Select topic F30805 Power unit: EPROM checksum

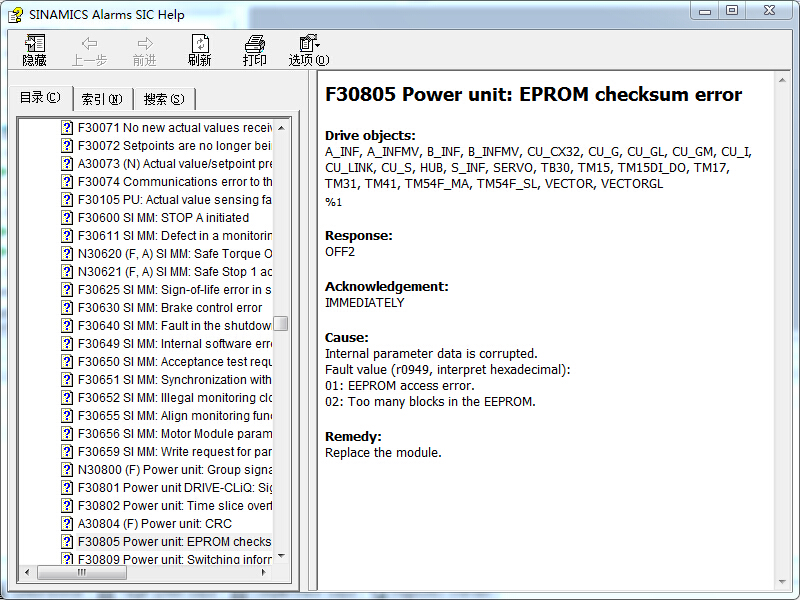pos(174,541)
